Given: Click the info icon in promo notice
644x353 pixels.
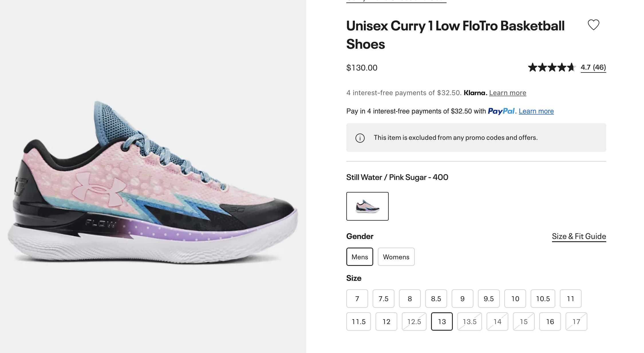Looking at the screenshot, I should 360,138.
